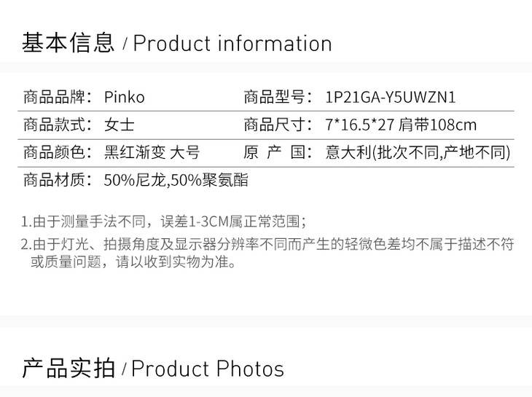Select the 商品品牌 label

point(58,98)
